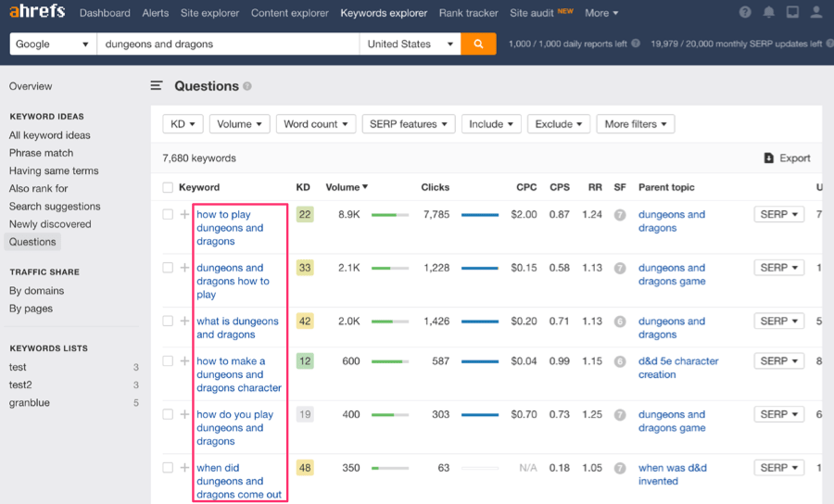This screenshot has height=504, width=834.
Task: Select Overview in the sidebar
Action: point(31,86)
